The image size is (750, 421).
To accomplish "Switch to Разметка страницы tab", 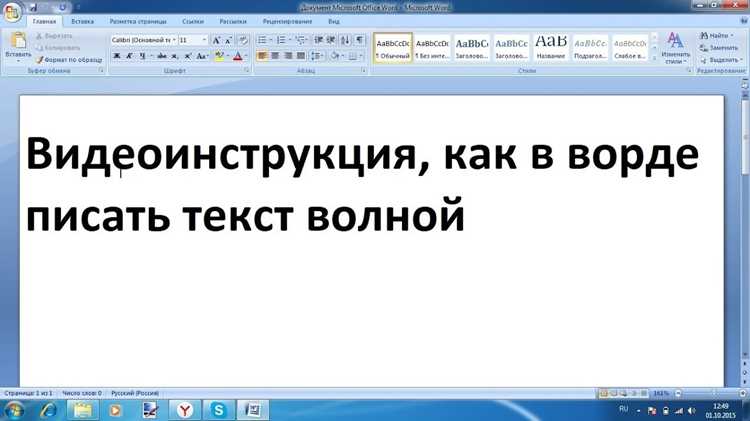I will (x=138, y=22).
